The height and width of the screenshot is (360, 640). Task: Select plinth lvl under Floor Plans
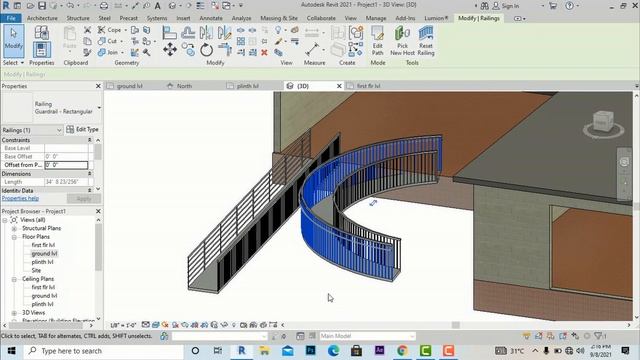pos(42,262)
